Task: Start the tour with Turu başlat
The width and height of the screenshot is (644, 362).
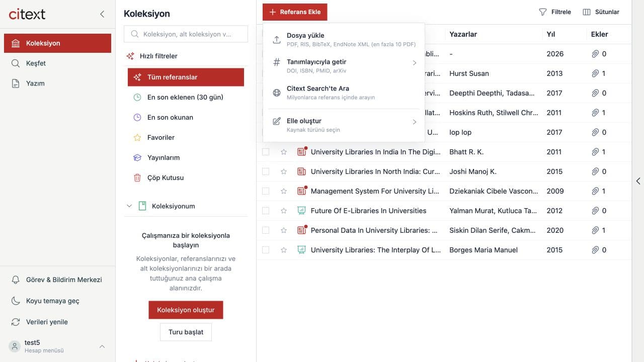Action: [186, 332]
